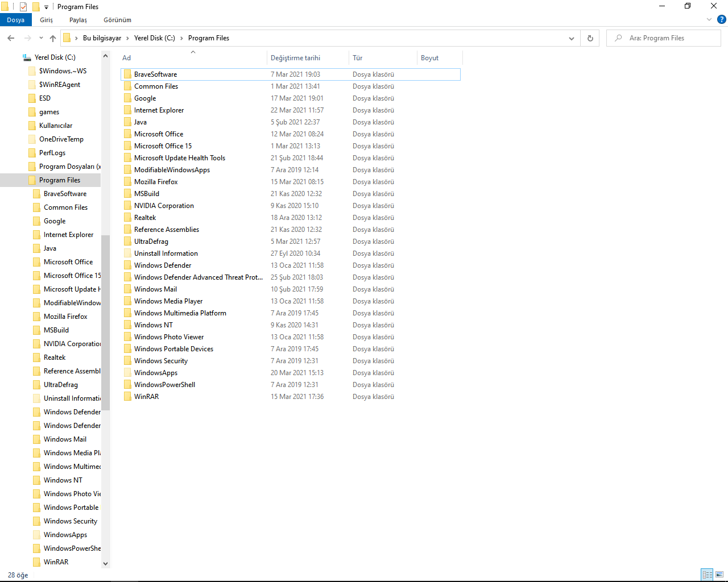This screenshot has height=582, width=728.
Task: Click the 28 öğe status bar text
Action: click(x=18, y=575)
